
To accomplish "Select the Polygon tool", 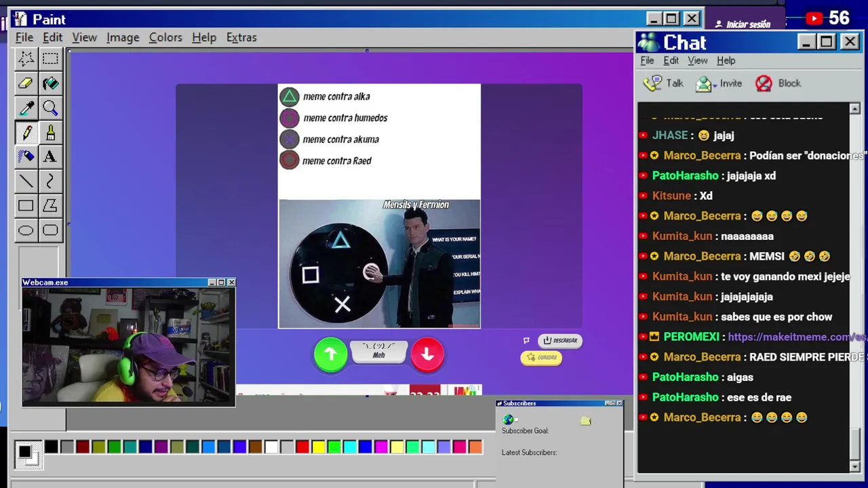I will tap(50, 205).
